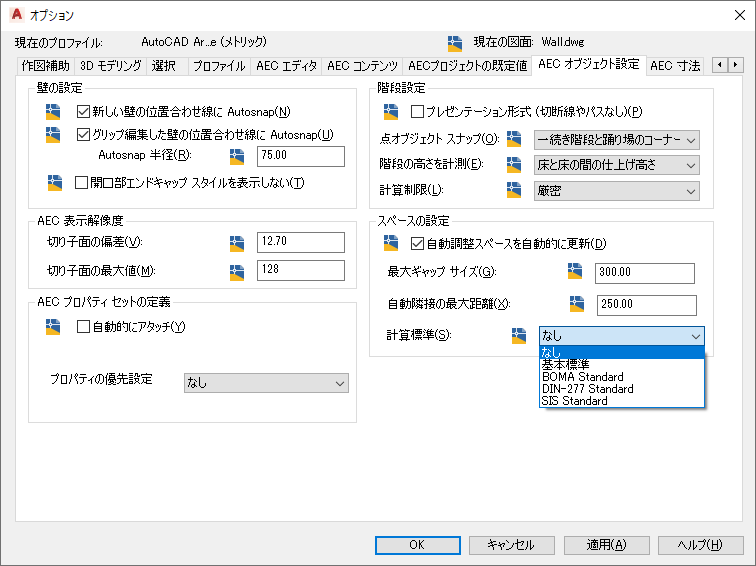The height and width of the screenshot is (566, 756).
Task: Switch to AEC コンテンツ tab
Action: (x=363, y=66)
